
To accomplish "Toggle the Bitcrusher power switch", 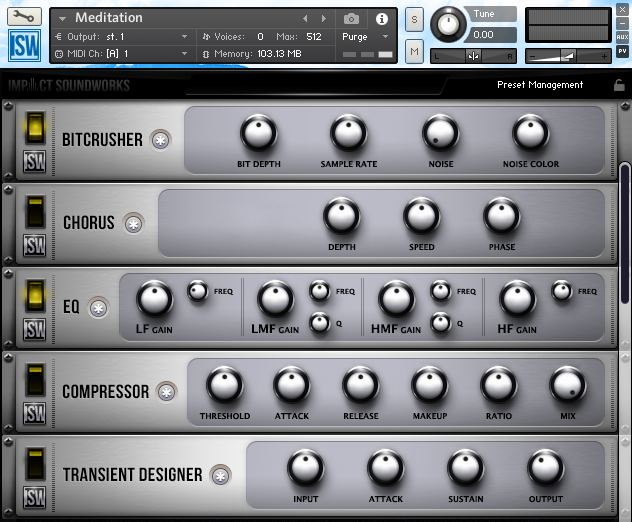I will [35, 127].
